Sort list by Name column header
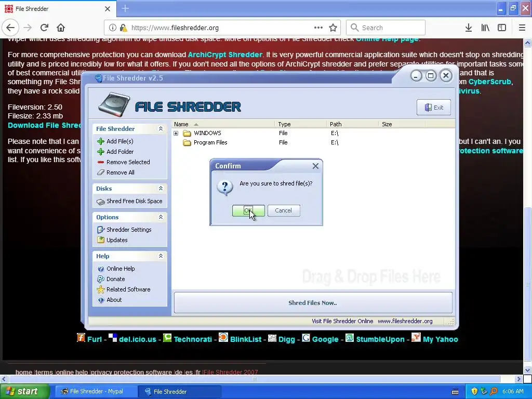Image resolution: width=532 pixels, height=399 pixels. click(223, 124)
